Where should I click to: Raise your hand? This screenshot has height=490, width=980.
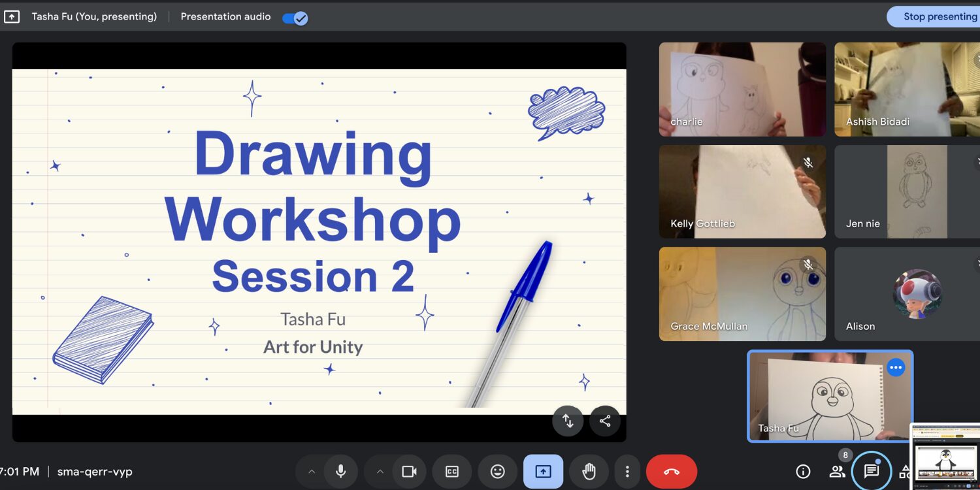tap(589, 472)
